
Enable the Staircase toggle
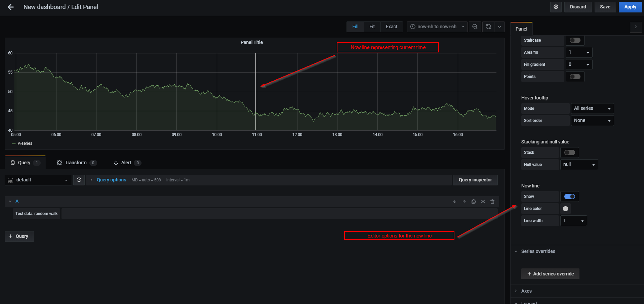click(x=575, y=40)
